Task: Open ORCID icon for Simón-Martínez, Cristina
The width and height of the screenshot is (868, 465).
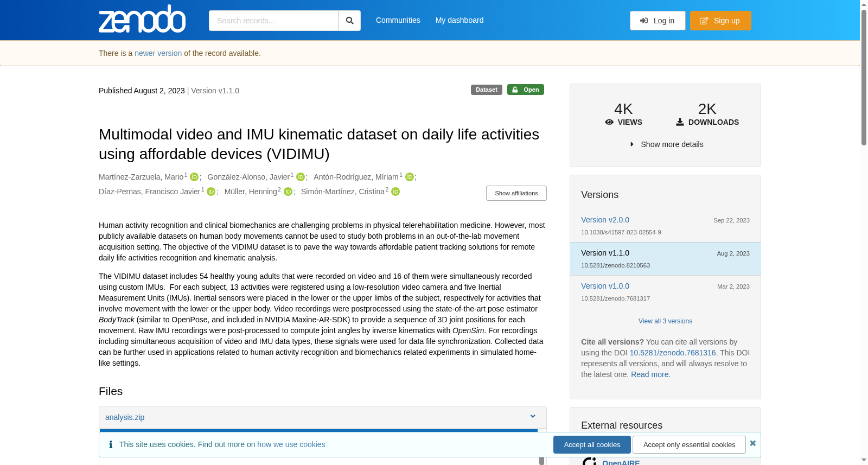Action: (395, 192)
